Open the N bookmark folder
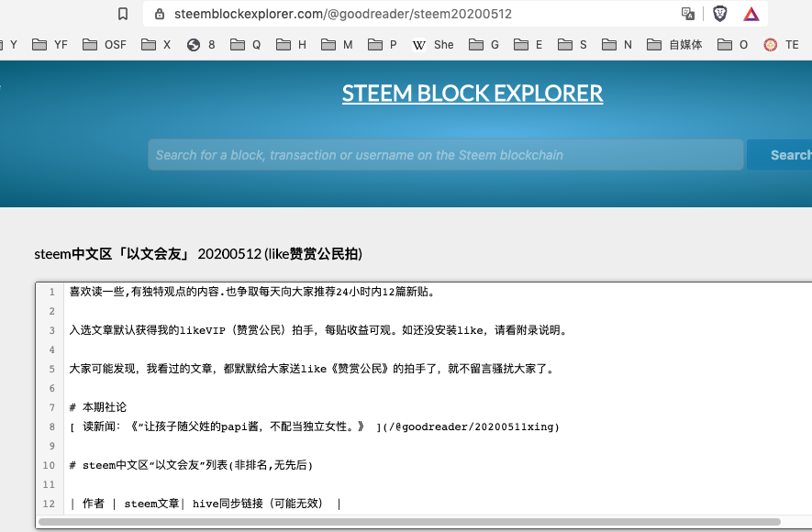 [617, 45]
